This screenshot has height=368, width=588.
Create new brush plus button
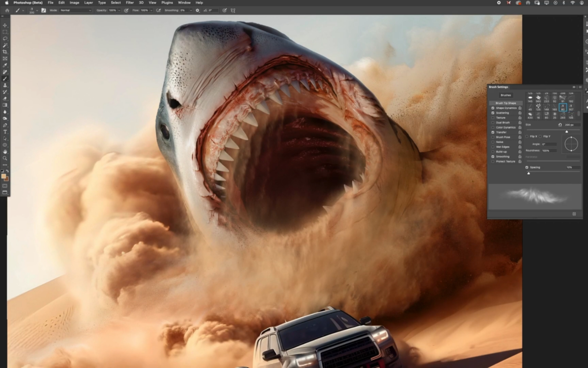[x=574, y=214]
